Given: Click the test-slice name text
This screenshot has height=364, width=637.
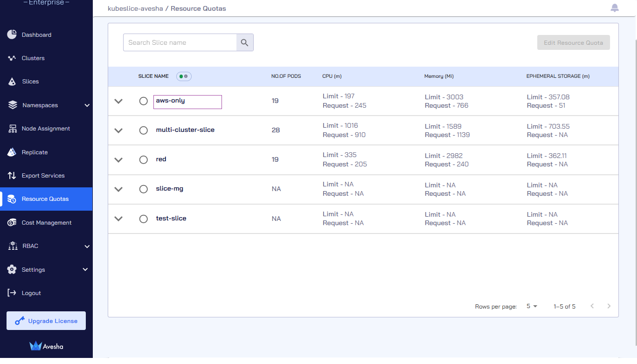Looking at the screenshot, I should point(171,218).
